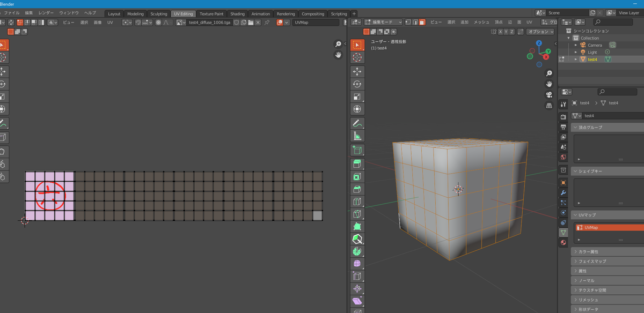Toggle X axis mirror button

click(x=500, y=32)
